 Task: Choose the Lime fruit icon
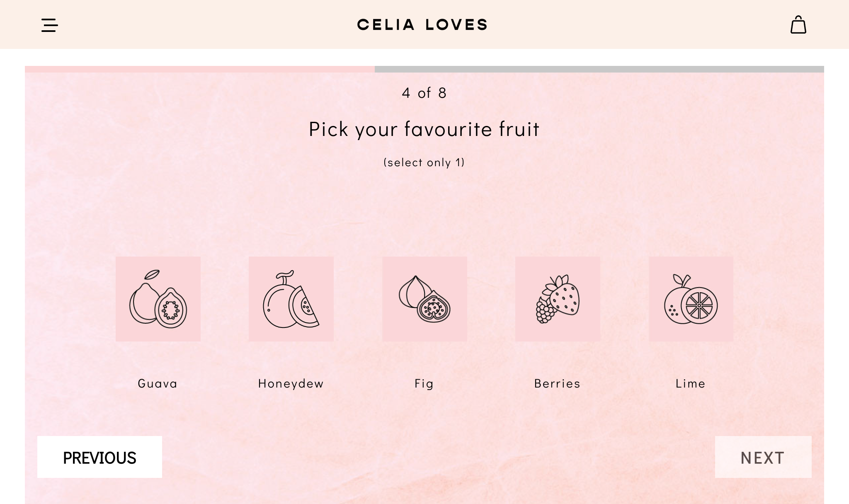(x=691, y=299)
